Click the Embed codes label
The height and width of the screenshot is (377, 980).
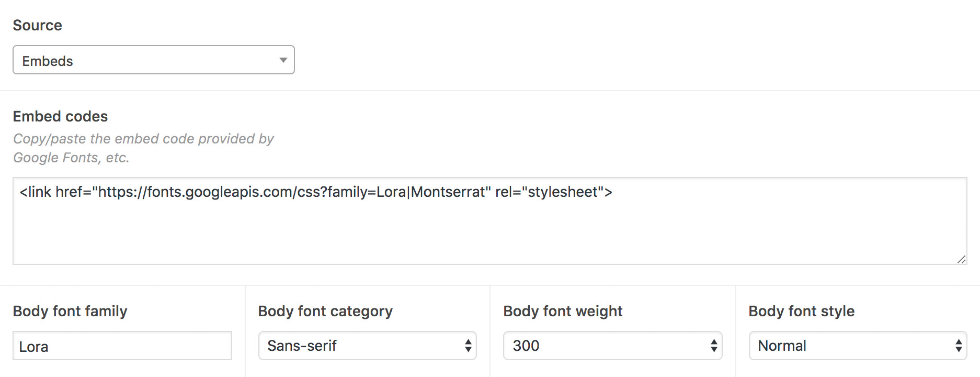60,116
